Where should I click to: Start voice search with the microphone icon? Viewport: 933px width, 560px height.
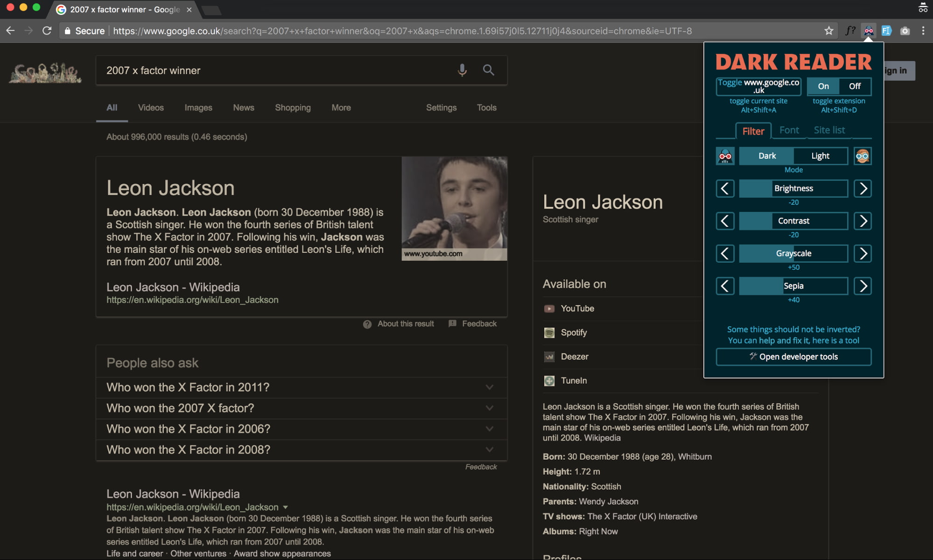pyautogui.click(x=462, y=70)
